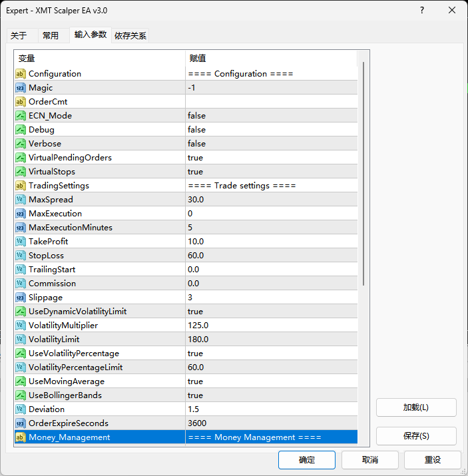Click the double icon beside TakeProfit
The height and width of the screenshot is (476, 468).
21,242
